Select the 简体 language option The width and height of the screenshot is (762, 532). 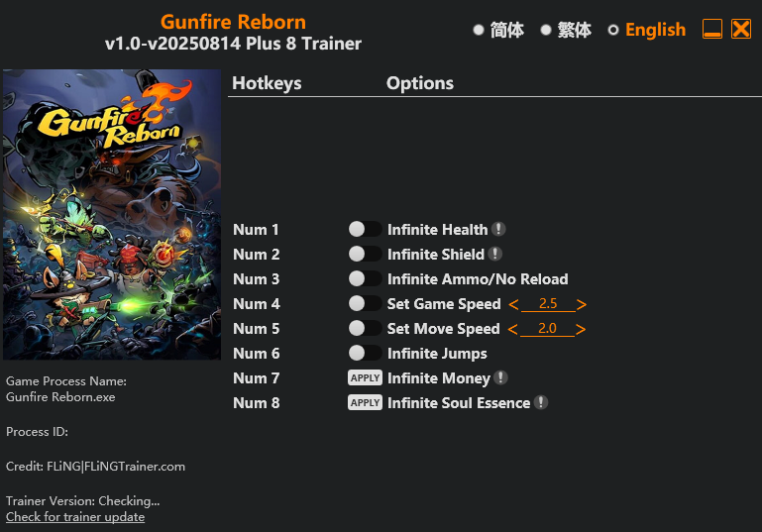click(498, 30)
